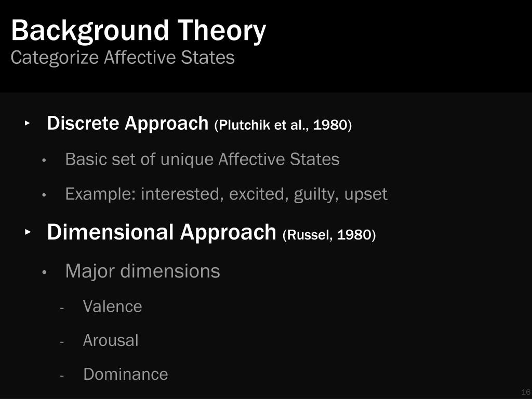
Task: Click the dash marker before Valence
Action: (x=62, y=309)
